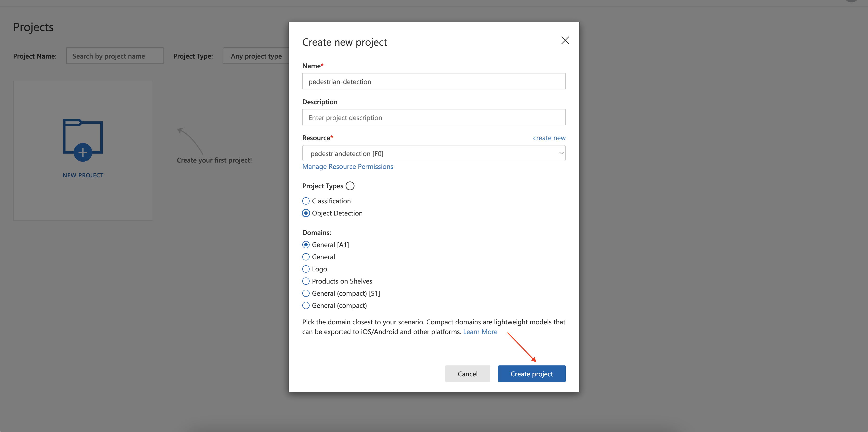Click the Create your first project! text
This screenshot has height=432, width=868.
click(214, 160)
